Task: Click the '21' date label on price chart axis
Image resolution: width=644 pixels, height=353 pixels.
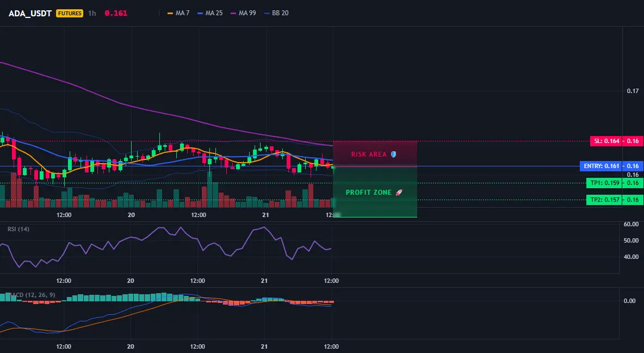Action: coord(265,215)
